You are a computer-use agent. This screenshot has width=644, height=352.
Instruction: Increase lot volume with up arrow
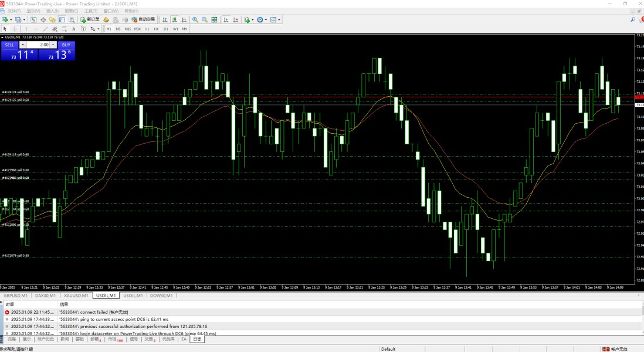pyautogui.click(x=53, y=45)
